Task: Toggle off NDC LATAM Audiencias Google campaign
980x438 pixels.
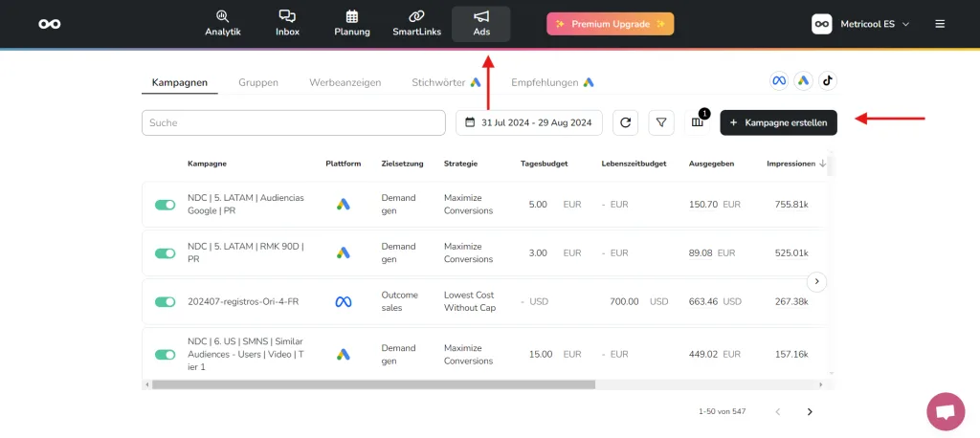Action: (x=166, y=205)
